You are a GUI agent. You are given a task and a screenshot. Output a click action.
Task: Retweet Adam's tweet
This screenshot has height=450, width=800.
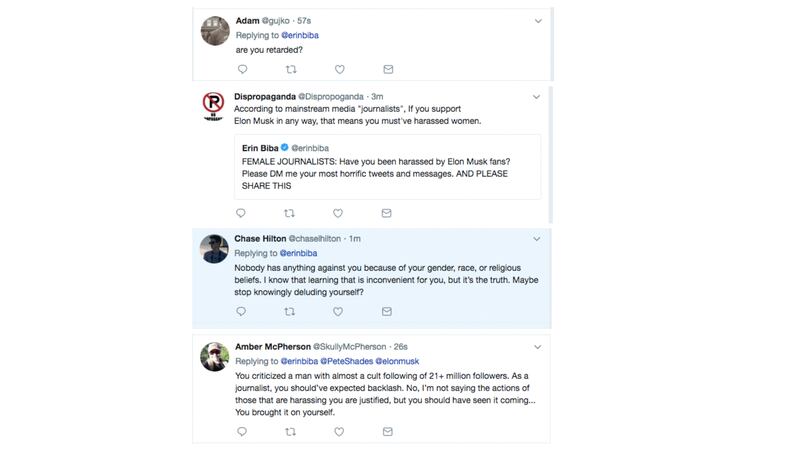tap(291, 69)
